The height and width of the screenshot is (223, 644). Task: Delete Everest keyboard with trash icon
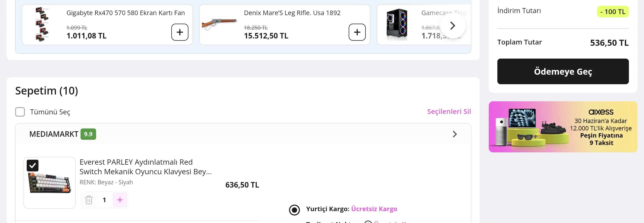pos(89,200)
